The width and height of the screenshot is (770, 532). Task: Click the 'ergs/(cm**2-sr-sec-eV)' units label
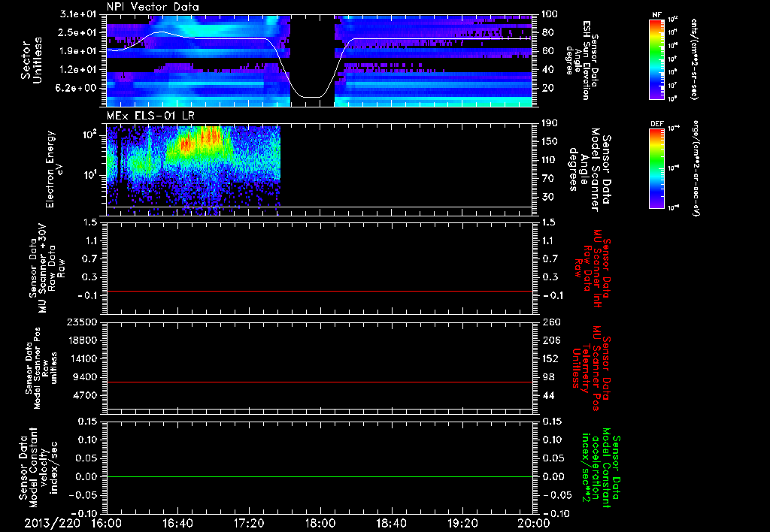coord(696,168)
